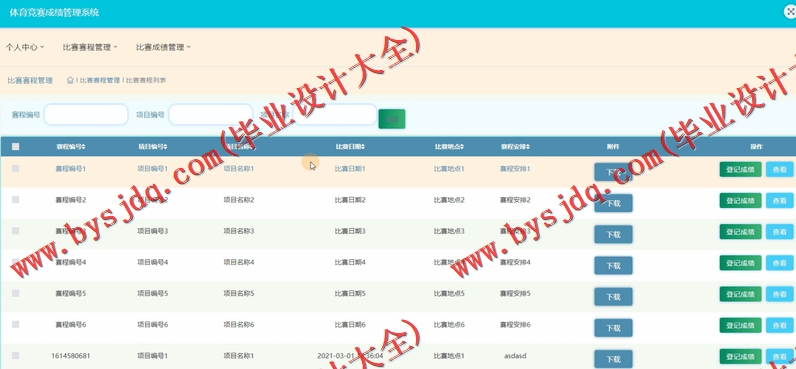Open 比赛赛程管理 breadcrumb link

tap(100, 80)
